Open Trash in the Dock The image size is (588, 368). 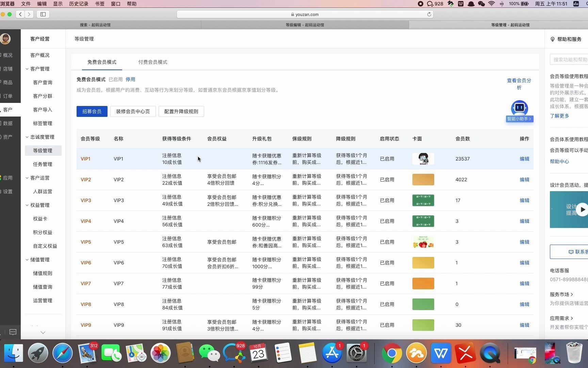[x=574, y=353]
